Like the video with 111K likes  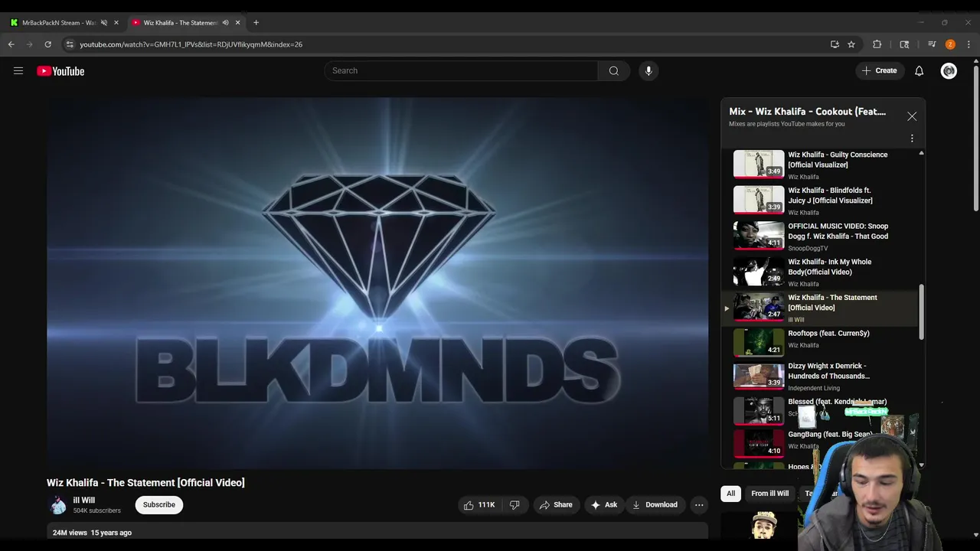479,504
